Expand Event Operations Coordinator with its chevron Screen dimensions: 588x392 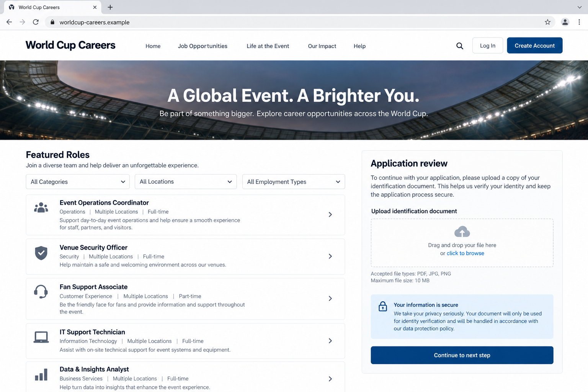point(330,215)
